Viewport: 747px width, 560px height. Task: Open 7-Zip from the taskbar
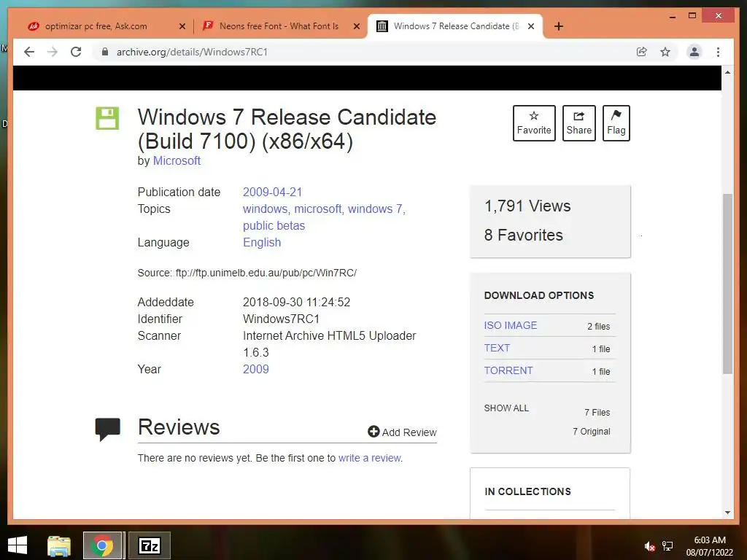pos(150,545)
